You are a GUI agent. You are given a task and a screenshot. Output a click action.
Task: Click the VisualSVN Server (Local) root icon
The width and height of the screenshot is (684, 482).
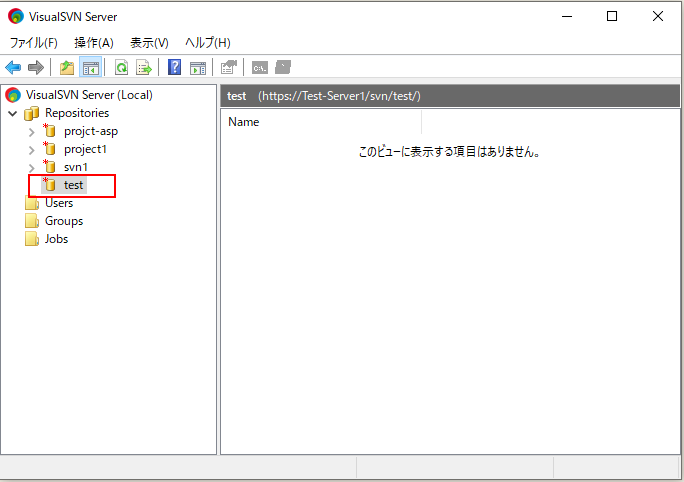(13, 95)
